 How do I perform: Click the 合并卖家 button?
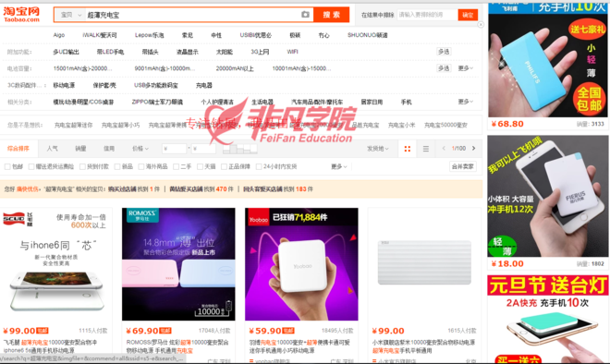[x=462, y=166]
